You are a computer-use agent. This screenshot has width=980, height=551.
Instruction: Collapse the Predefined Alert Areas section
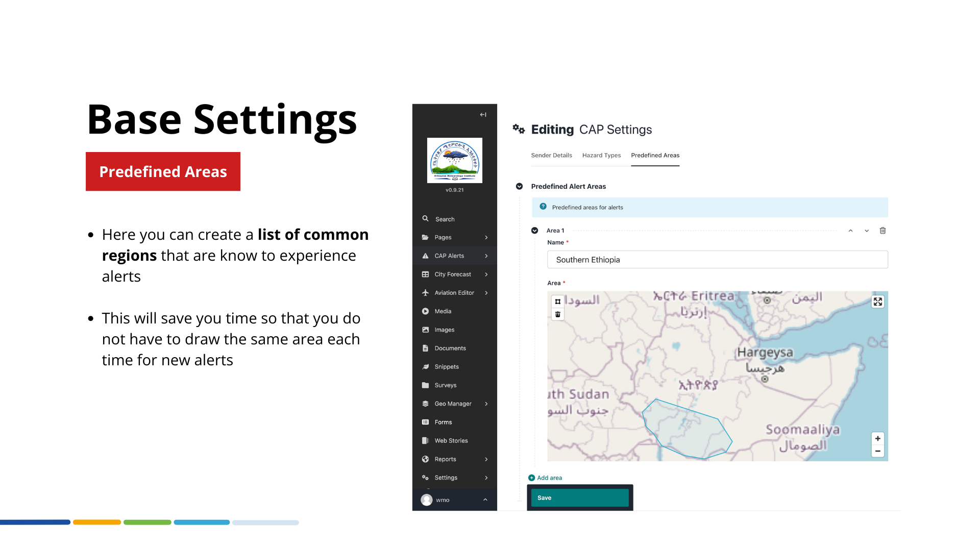coord(519,186)
